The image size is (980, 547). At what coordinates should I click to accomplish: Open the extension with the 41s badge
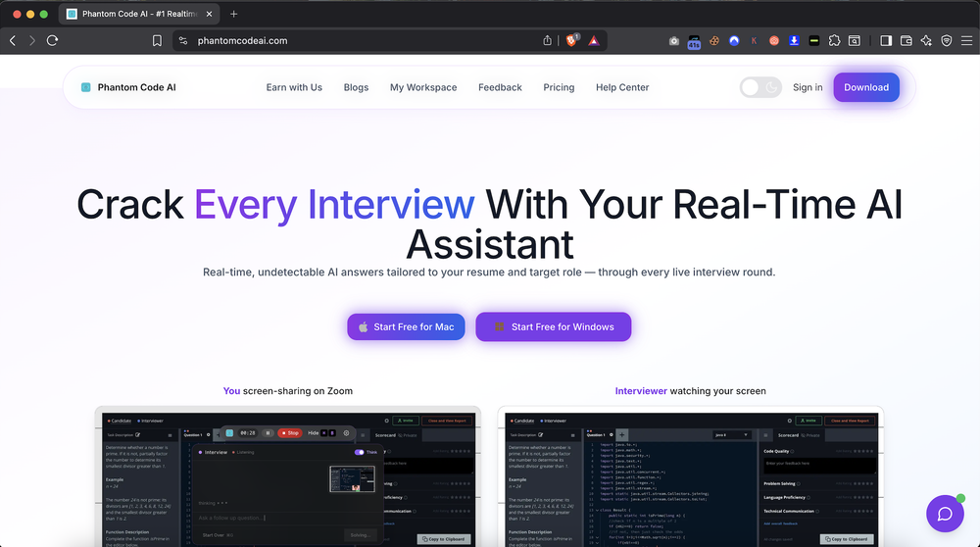click(x=694, y=41)
